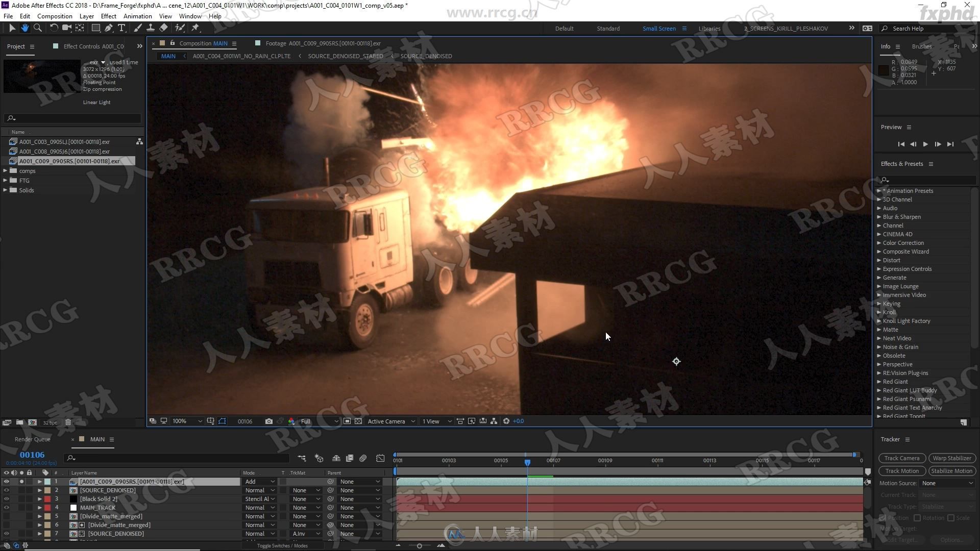Select the Selection arrow tool

coord(12,28)
